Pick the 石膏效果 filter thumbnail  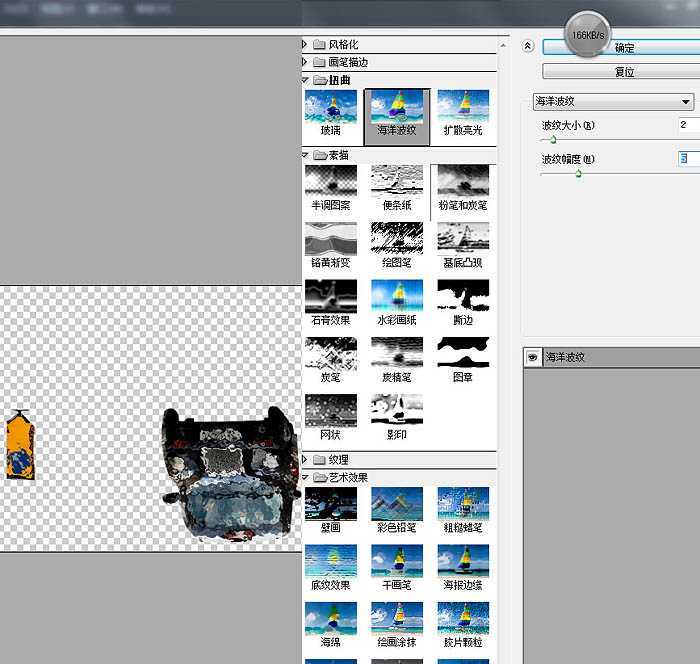tap(331, 297)
